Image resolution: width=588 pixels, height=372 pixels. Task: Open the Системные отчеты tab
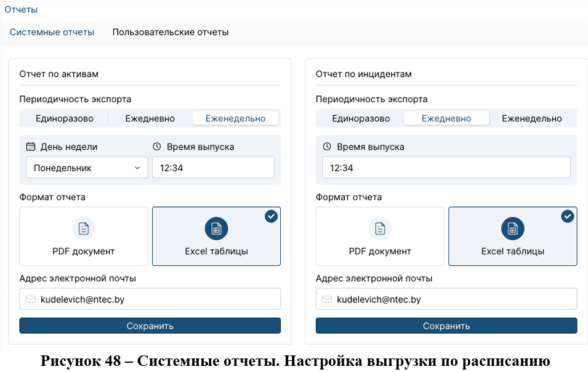tap(52, 32)
